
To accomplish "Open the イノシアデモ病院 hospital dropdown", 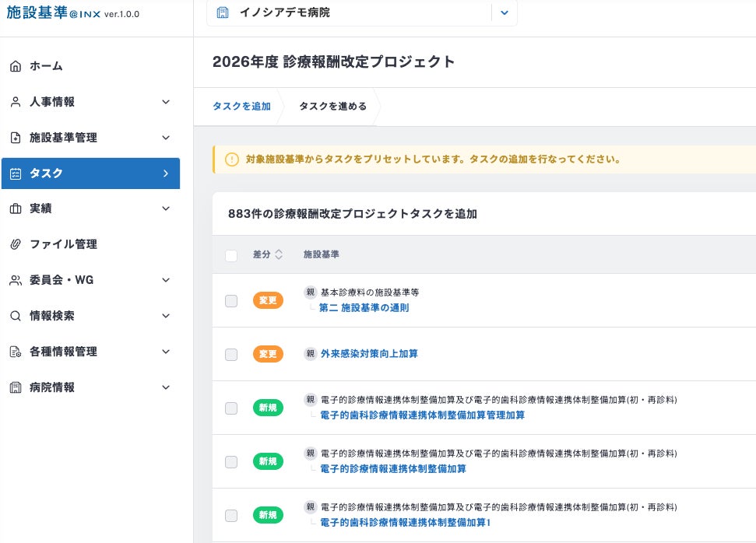I will tap(504, 12).
